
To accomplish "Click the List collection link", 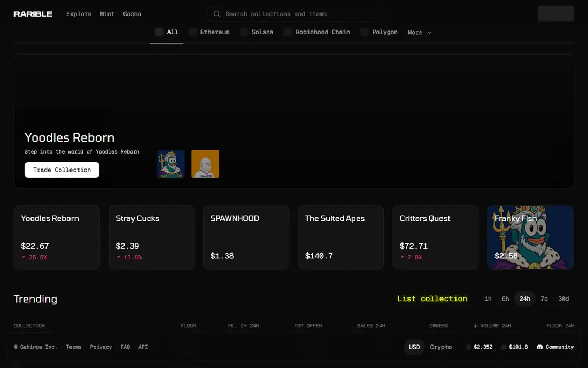I will [x=432, y=298].
